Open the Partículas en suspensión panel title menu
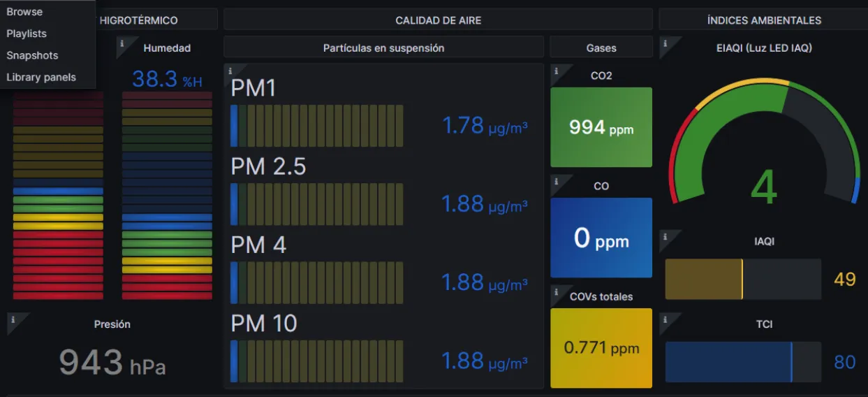 click(383, 48)
